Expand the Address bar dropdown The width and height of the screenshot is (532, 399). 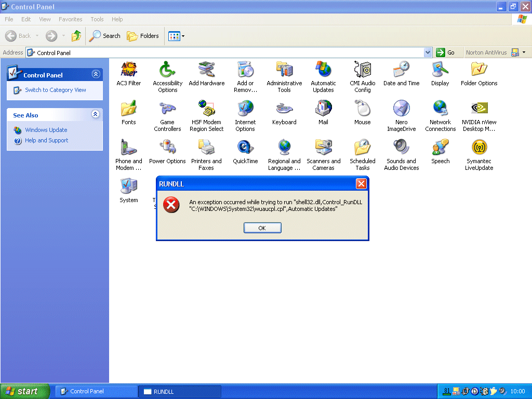click(x=428, y=52)
